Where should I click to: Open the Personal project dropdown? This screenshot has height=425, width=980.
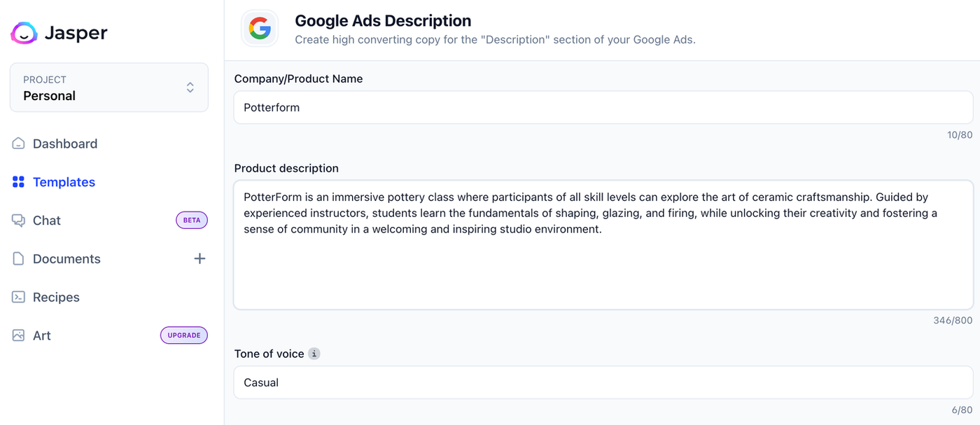pos(108,88)
